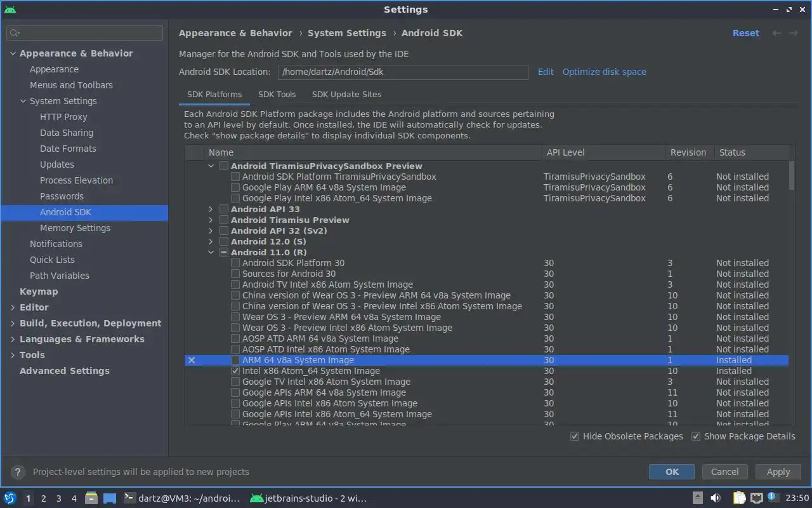Open the jetbrains-studio taskbar entry
The width and height of the screenshot is (812, 508).
[309, 498]
